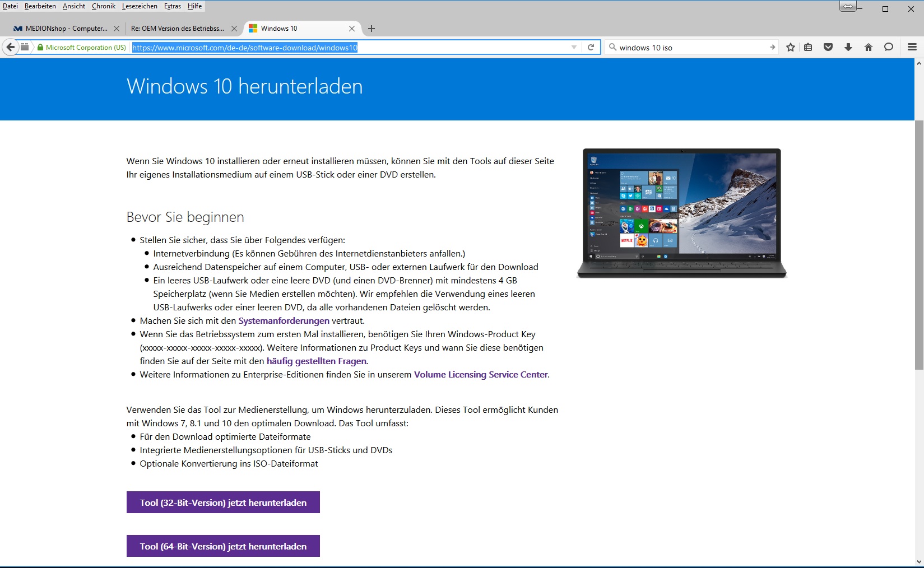Expand the URL bar history dropdown
The height and width of the screenshot is (568, 924).
pyautogui.click(x=574, y=48)
